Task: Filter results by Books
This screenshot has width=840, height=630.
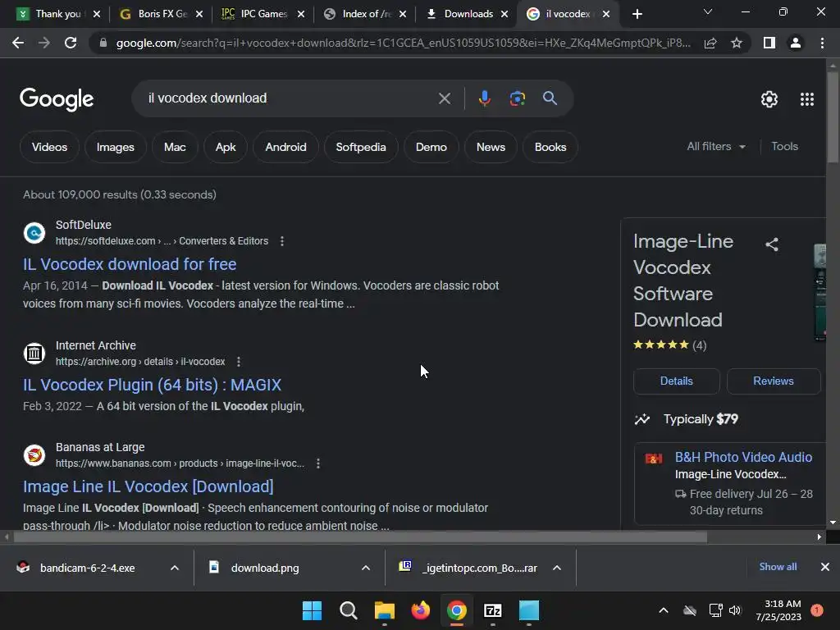Action: [x=550, y=147]
